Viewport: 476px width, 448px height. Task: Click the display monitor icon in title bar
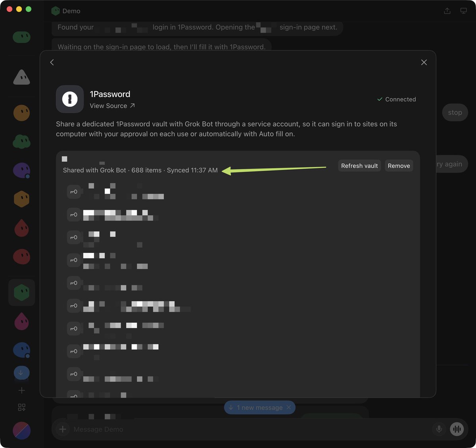(x=463, y=11)
